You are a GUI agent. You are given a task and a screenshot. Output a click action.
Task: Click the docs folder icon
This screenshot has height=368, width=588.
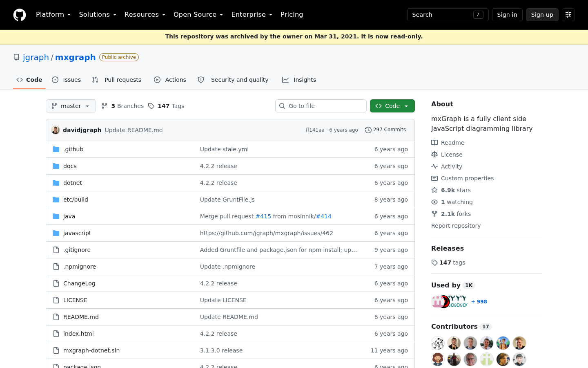[x=56, y=166]
